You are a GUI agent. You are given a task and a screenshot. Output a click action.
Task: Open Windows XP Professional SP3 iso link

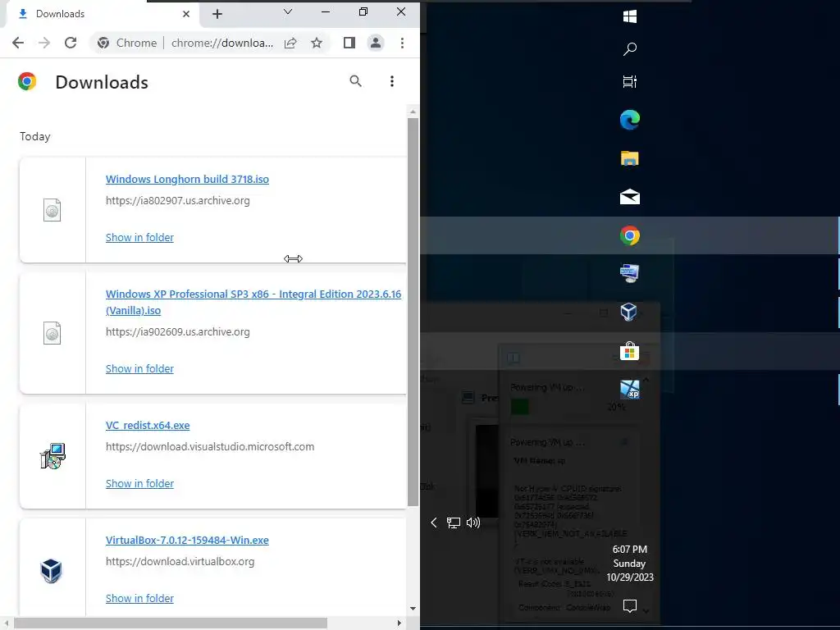click(x=253, y=302)
